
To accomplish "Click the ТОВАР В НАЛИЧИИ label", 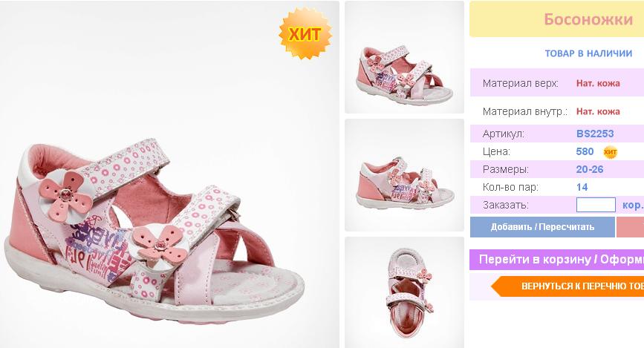I will [x=588, y=53].
